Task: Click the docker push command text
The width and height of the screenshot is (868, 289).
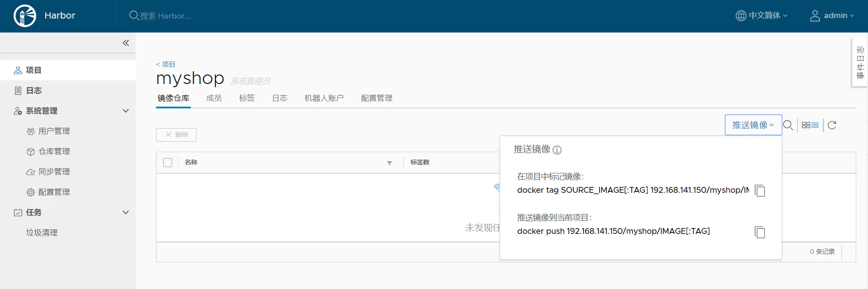Action: click(613, 231)
